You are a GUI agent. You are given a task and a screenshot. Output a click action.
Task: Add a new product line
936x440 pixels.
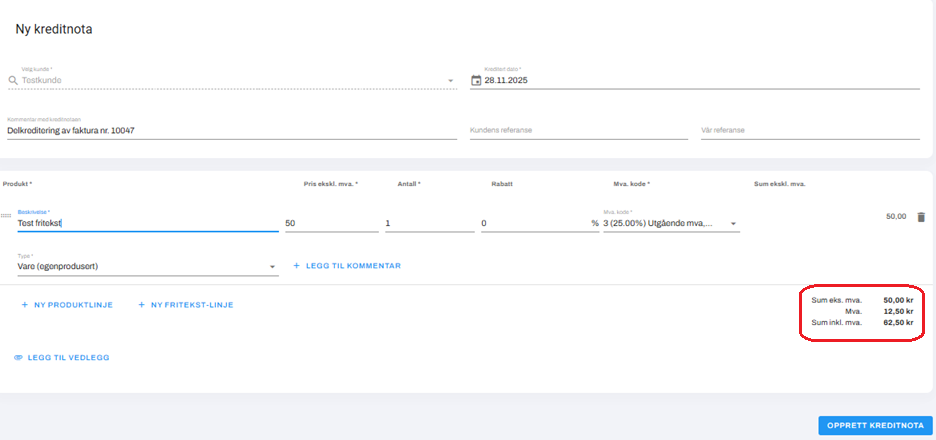tap(67, 304)
